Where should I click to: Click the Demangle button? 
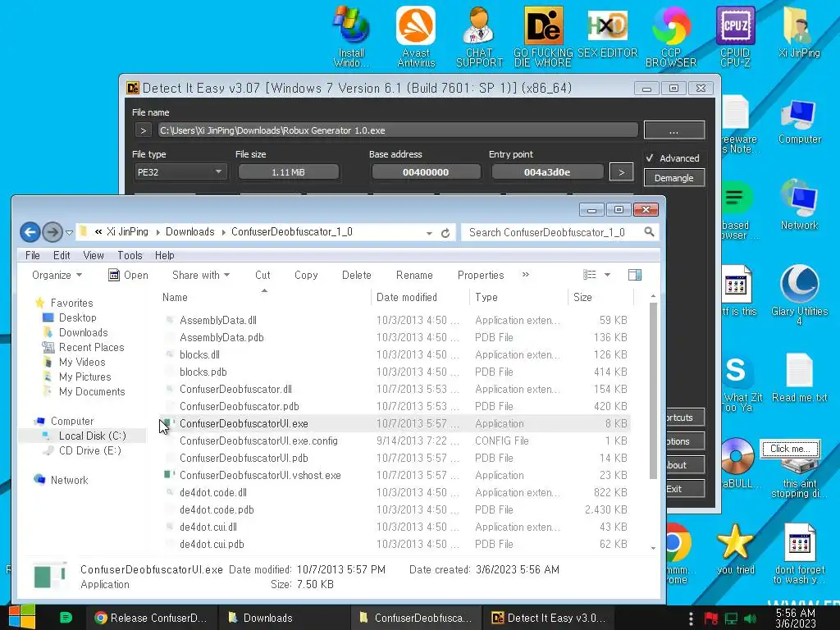(673, 178)
